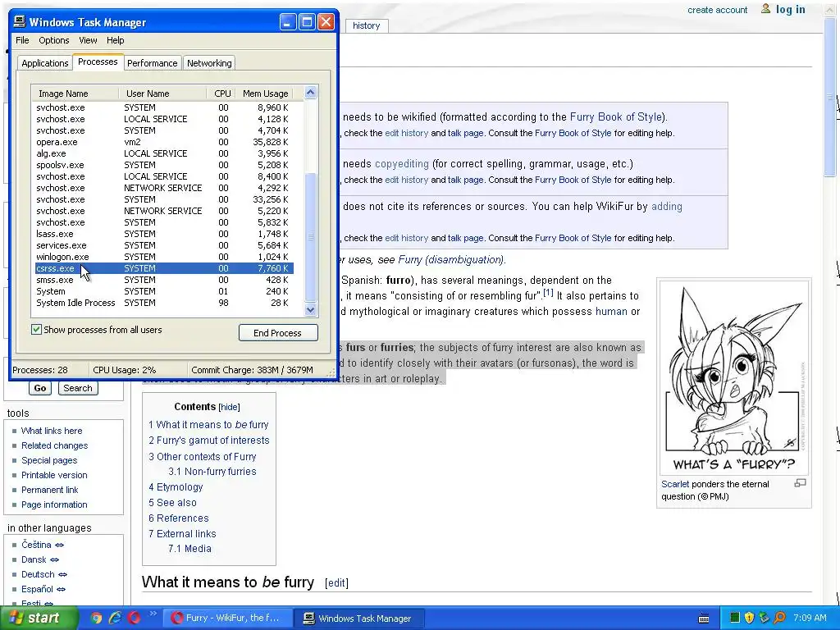The height and width of the screenshot is (630, 840).
Task: Select the opera.exe process row
Action: [164, 142]
